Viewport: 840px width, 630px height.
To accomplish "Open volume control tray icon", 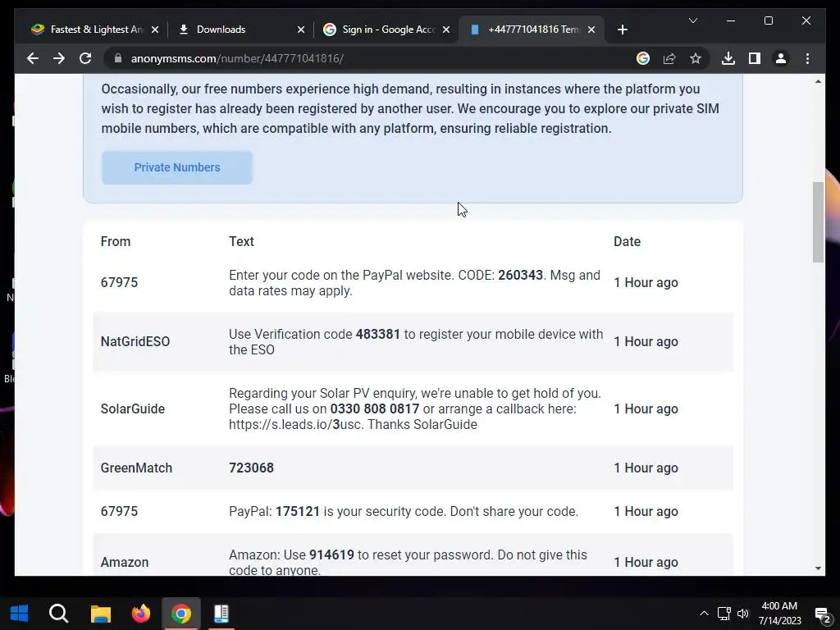I will (x=743, y=614).
